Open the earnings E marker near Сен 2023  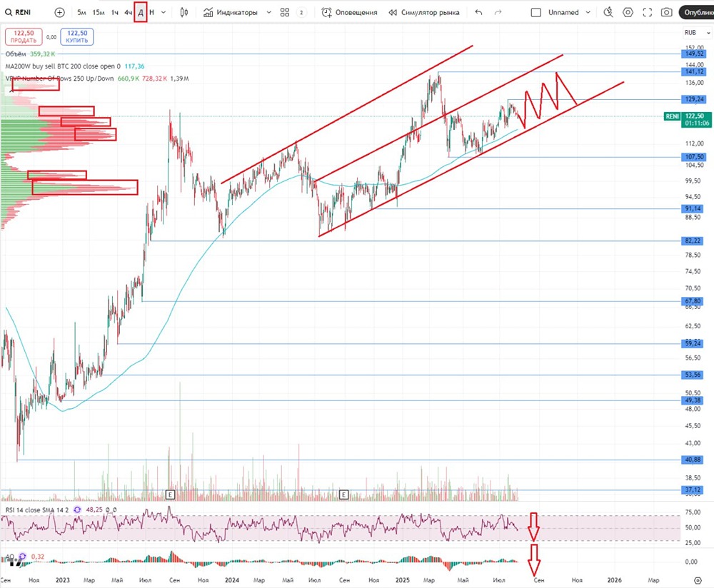[x=171, y=495]
